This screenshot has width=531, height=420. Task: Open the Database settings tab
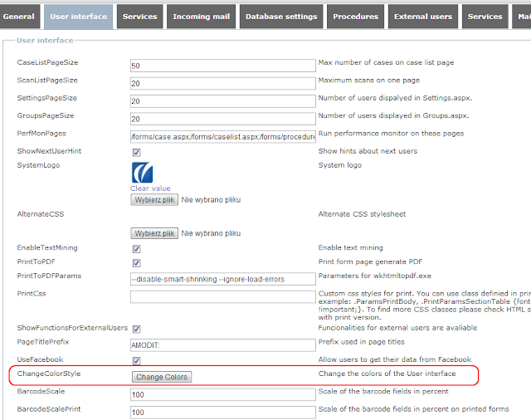281,17
